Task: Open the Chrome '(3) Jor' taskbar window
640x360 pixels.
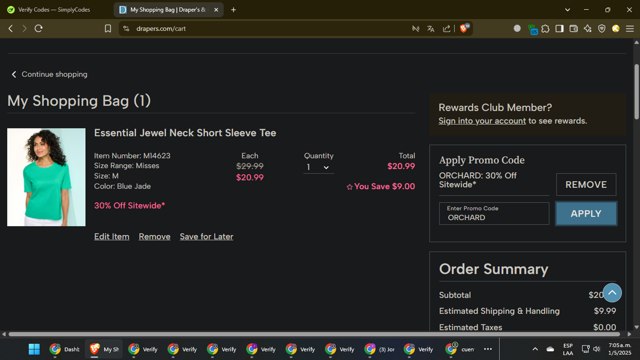Action: pyautogui.click(x=380, y=349)
